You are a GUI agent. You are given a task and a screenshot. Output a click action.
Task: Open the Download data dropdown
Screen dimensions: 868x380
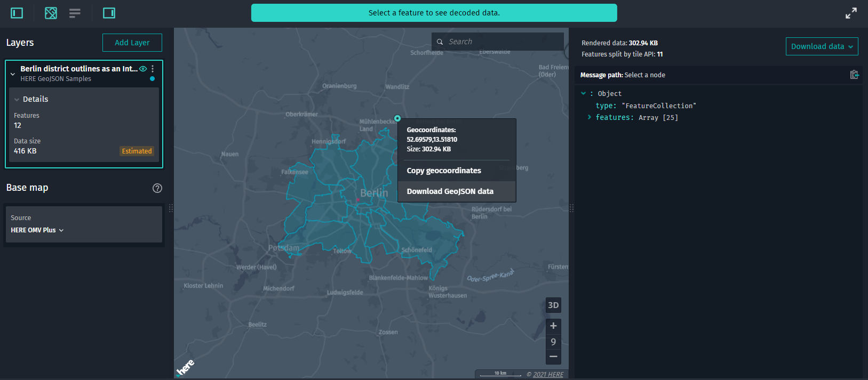click(x=822, y=46)
